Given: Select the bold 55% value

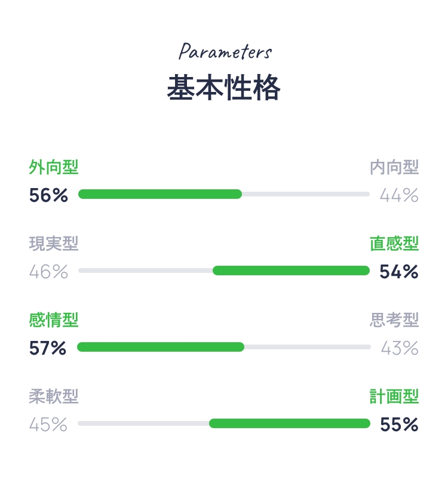Looking at the screenshot, I should (399, 425).
